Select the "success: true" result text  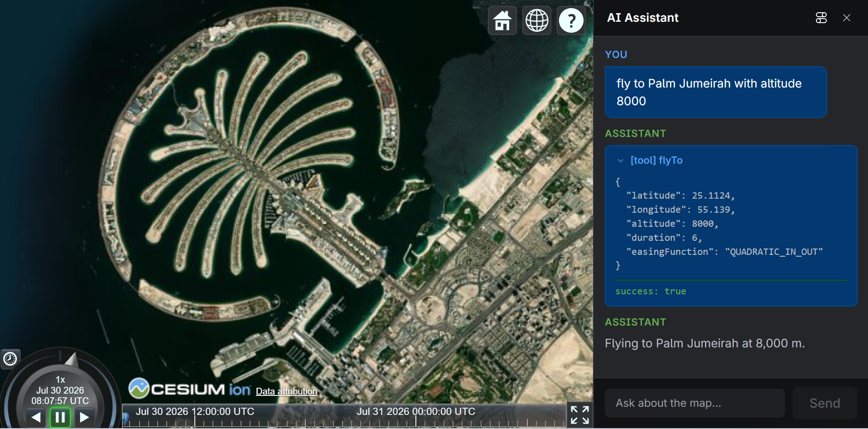pyautogui.click(x=651, y=291)
